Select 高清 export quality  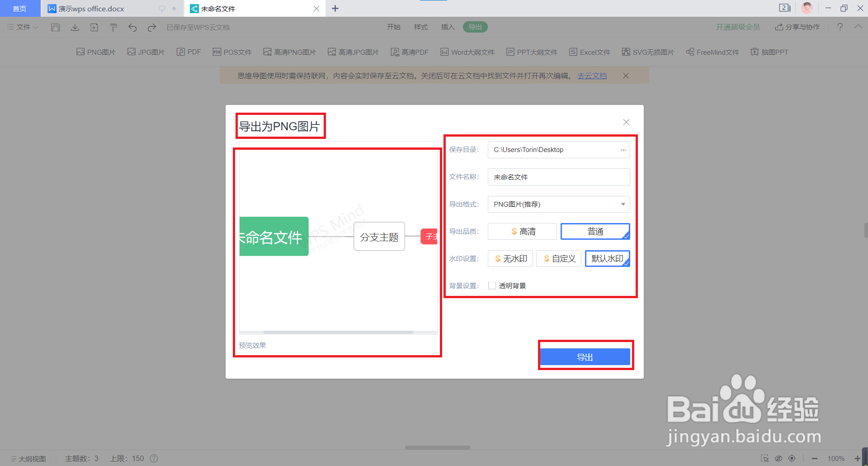click(523, 232)
